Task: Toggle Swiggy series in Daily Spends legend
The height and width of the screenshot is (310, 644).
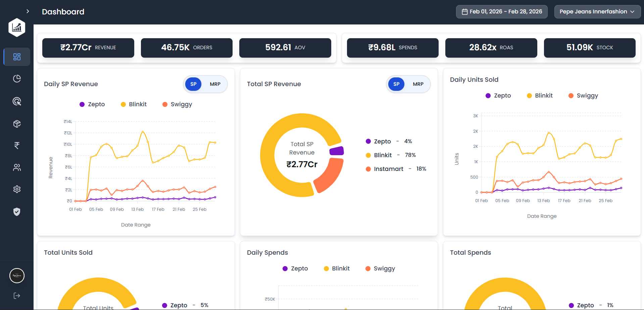Action: point(380,268)
